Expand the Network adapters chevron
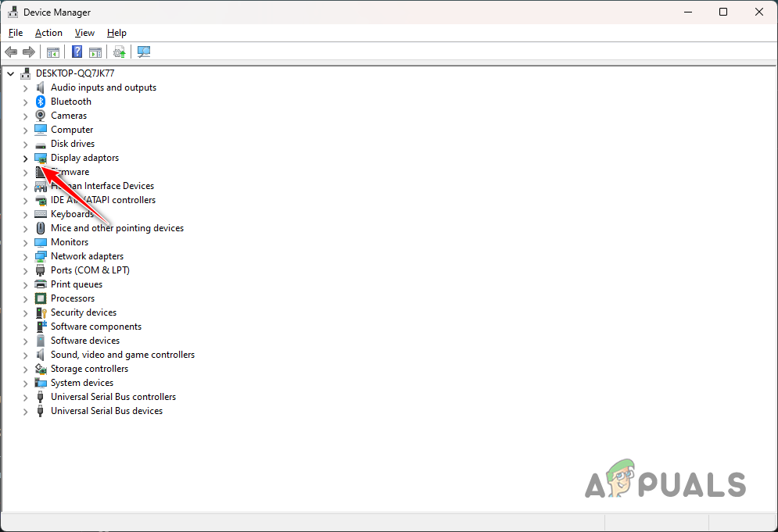Viewport: 778px width, 532px height. (x=25, y=257)
